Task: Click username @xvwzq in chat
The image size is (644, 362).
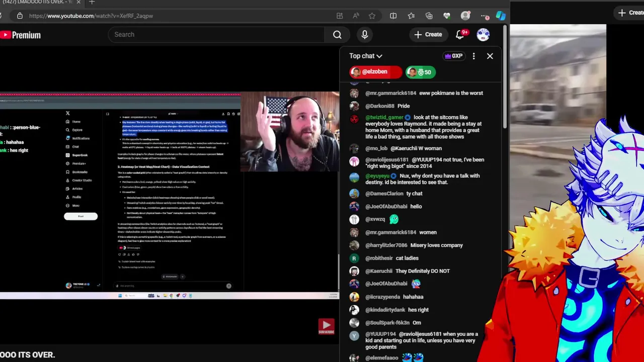Action: [x=375, y=219]
